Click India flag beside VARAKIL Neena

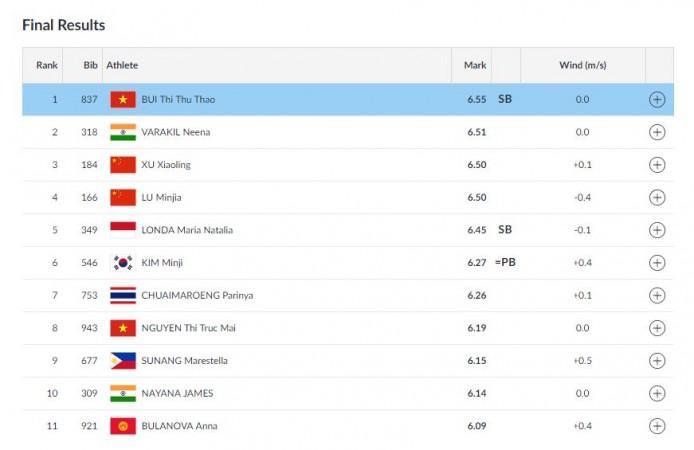pyautogui.click(x=123, y=132)
